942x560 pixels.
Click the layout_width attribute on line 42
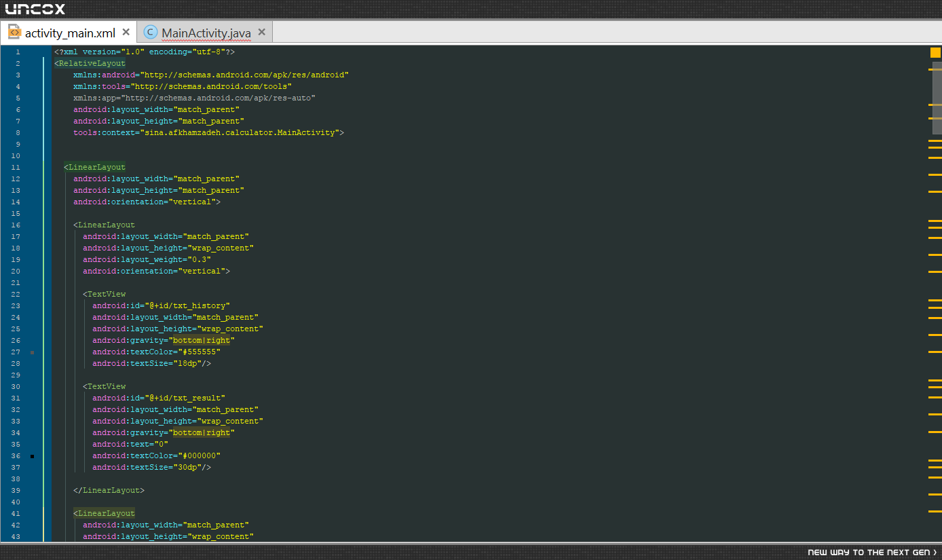click(166, 525)
